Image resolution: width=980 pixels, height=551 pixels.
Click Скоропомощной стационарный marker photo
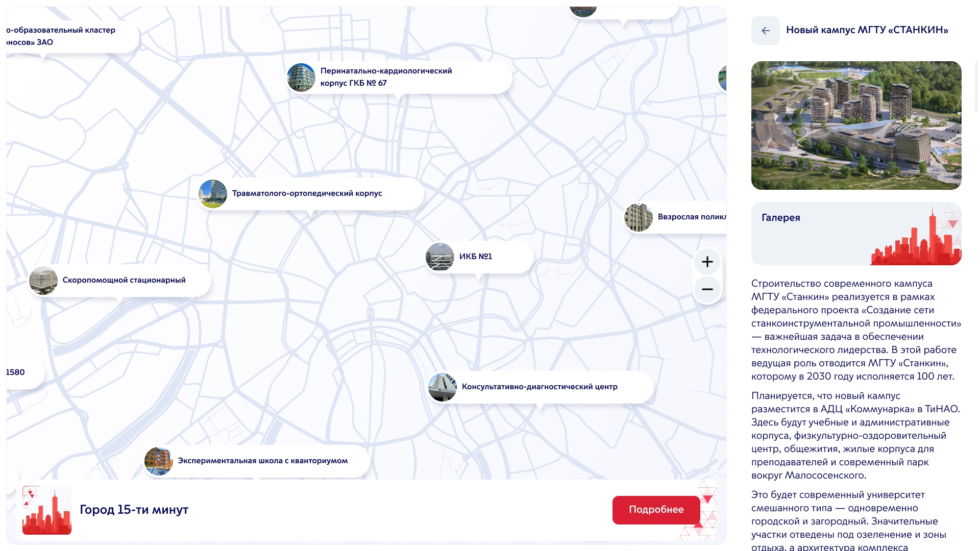43,281
